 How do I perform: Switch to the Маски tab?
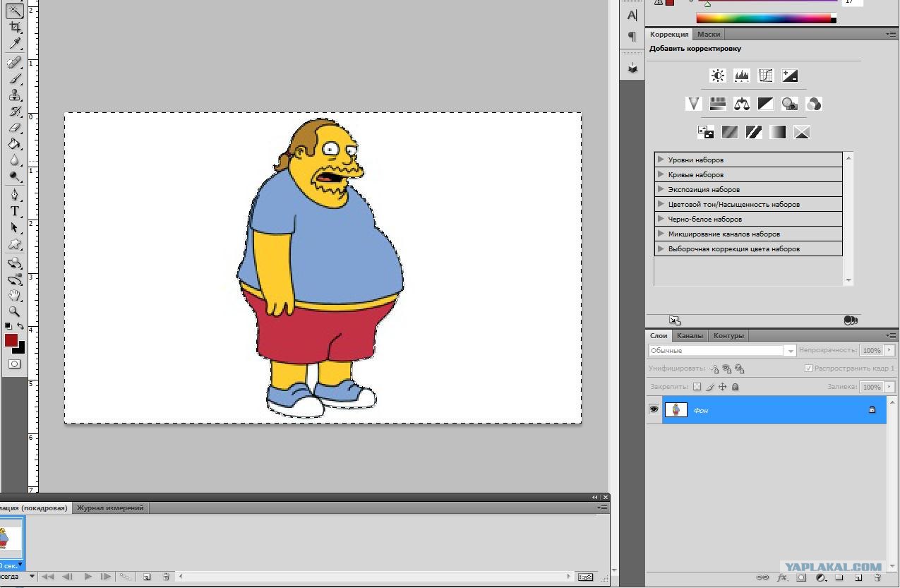[x=709, y=34]
